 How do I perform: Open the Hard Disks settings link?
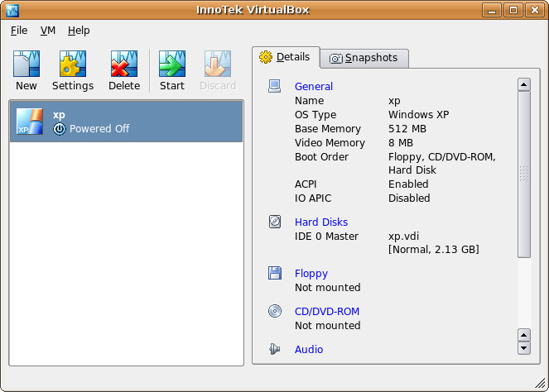[321, 222]
